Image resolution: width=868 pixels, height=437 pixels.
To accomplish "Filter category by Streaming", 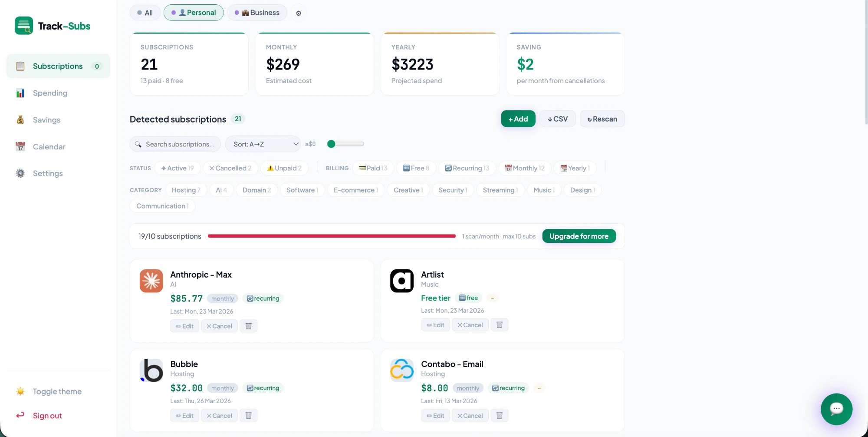I will [500, 190].
